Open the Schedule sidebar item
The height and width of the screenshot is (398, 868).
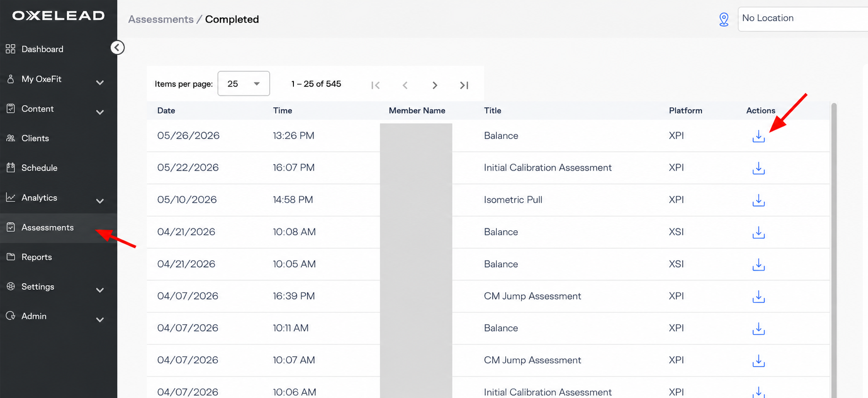[x=58, y=168]
